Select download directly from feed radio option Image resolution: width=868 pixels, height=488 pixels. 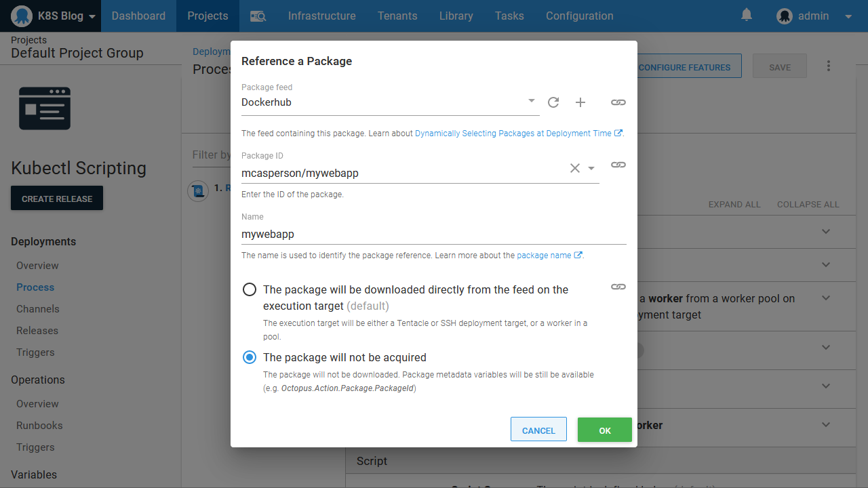pos(250,290)
